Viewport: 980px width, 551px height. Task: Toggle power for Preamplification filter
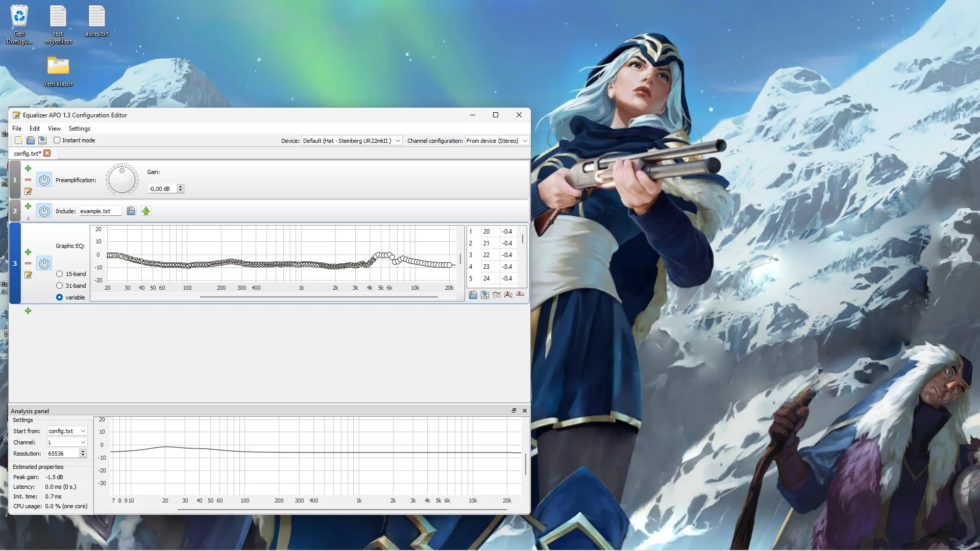point(44,180)
